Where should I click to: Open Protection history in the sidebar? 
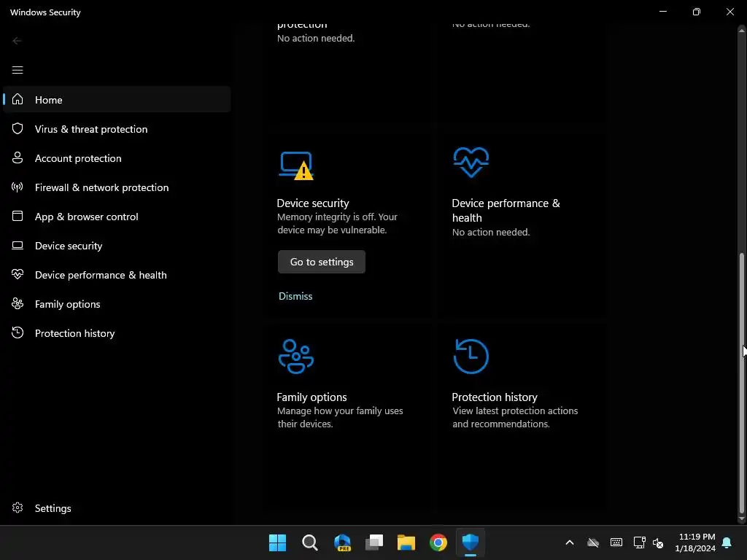[x=117, y=332]
